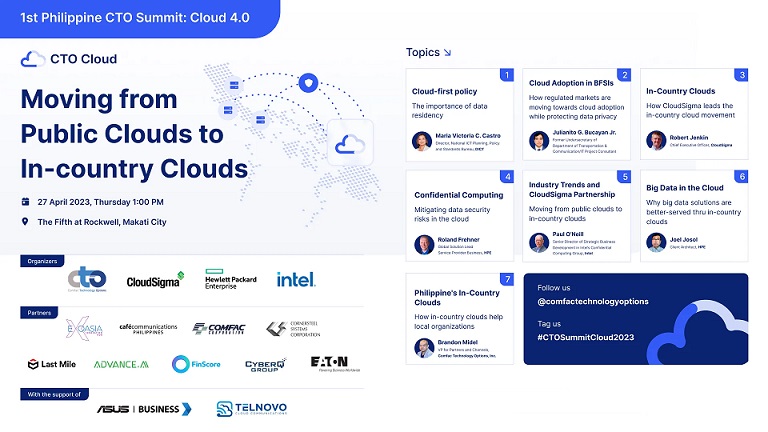Select the Partners label tab

click(39, 312)
